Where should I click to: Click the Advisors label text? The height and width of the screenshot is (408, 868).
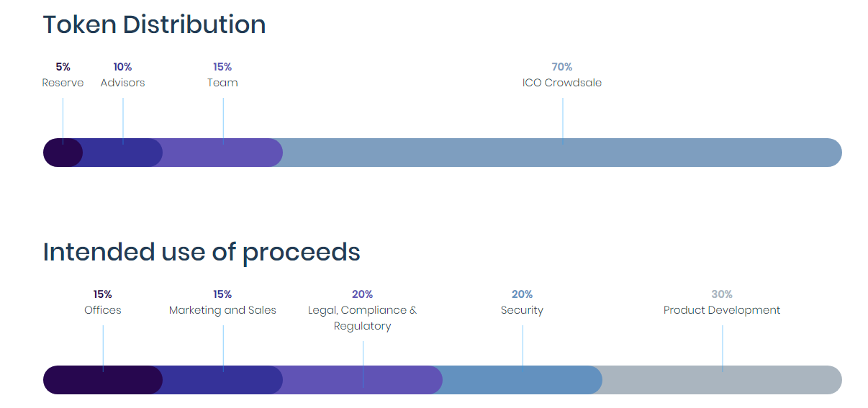click(122, 83)
